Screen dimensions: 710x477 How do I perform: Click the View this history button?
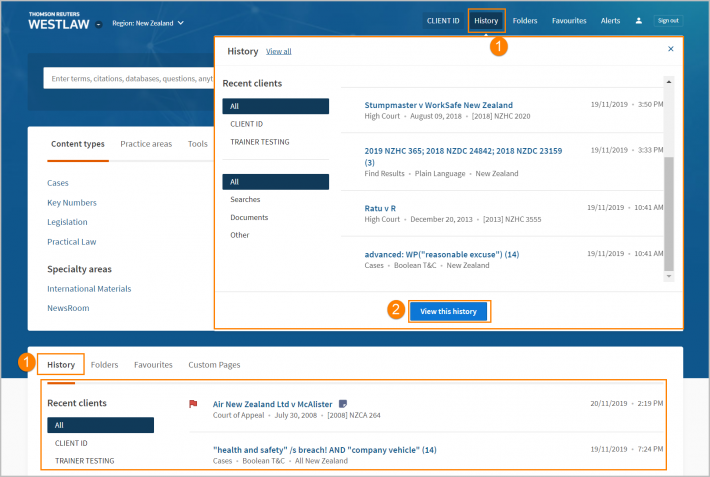tap(448, 312)
